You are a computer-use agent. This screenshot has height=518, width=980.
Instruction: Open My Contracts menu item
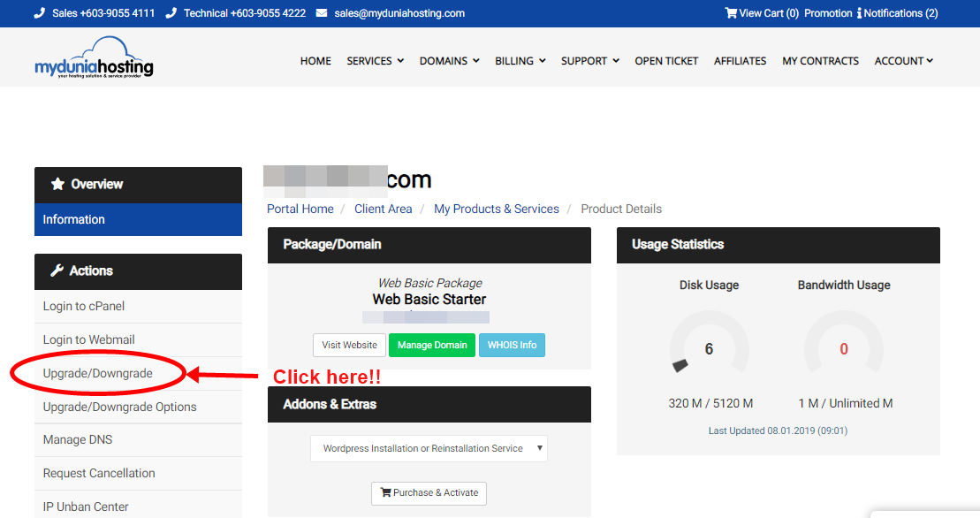tap(820, 61)
